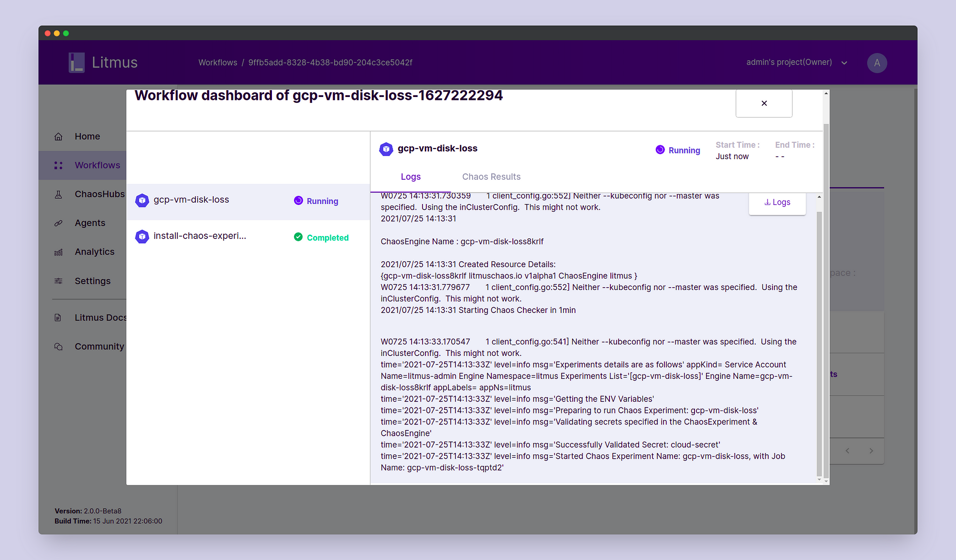Click the Litmus Docs menu label
Viewport: 956px width, 560px height.
100,318
